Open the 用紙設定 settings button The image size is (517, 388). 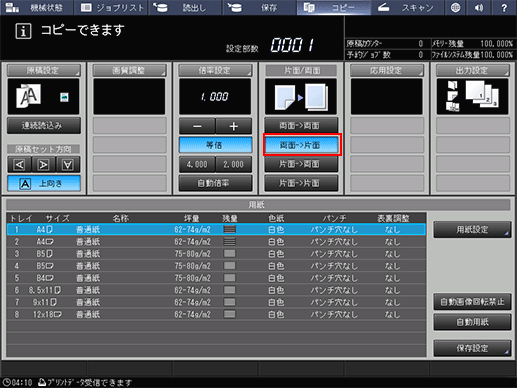click(x=472, y=229)
